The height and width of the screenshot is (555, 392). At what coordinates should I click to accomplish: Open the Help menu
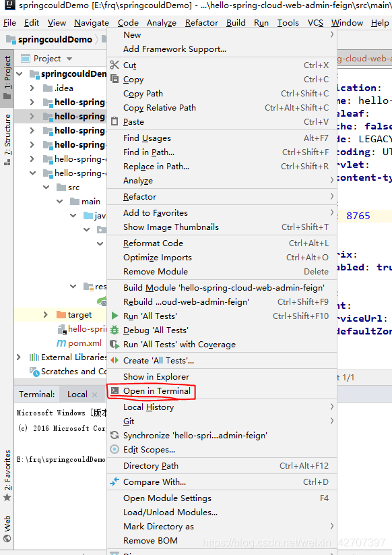click(x=380, y=23)
